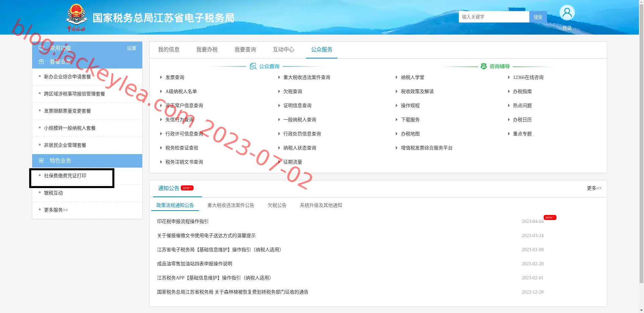This screenshot has width=644, height=313.
Task: Open 发票查询
Action: coord(175,77)
